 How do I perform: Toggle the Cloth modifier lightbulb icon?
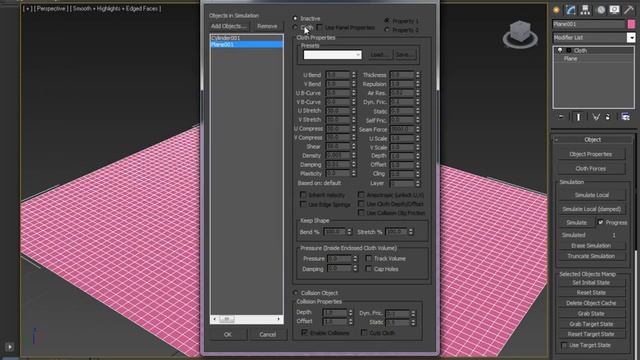(x=560, y=51)
